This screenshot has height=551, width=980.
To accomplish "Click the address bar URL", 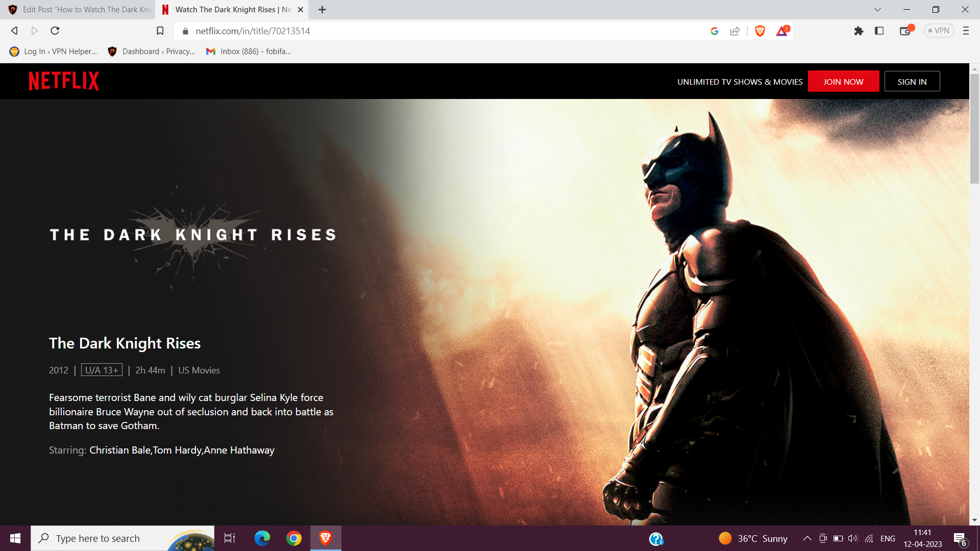I will 253,31.
